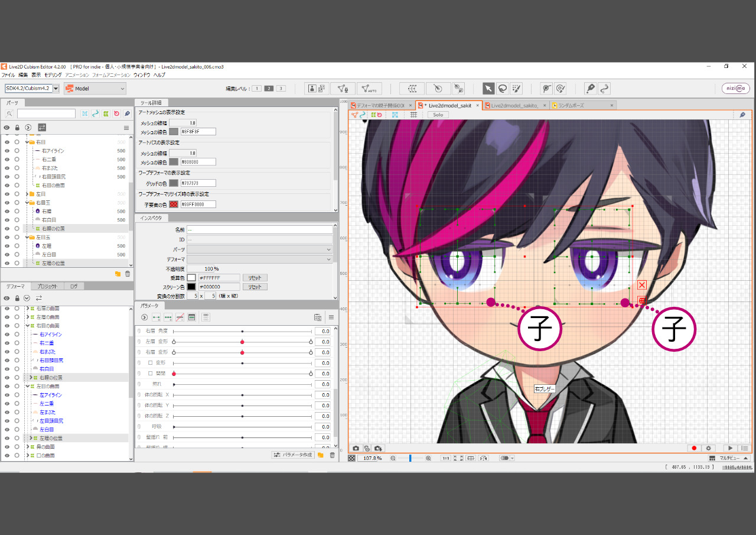The image size is (756, 535).
Task: Click the camera snapshot icon below canvas
Action: [356, 449]
